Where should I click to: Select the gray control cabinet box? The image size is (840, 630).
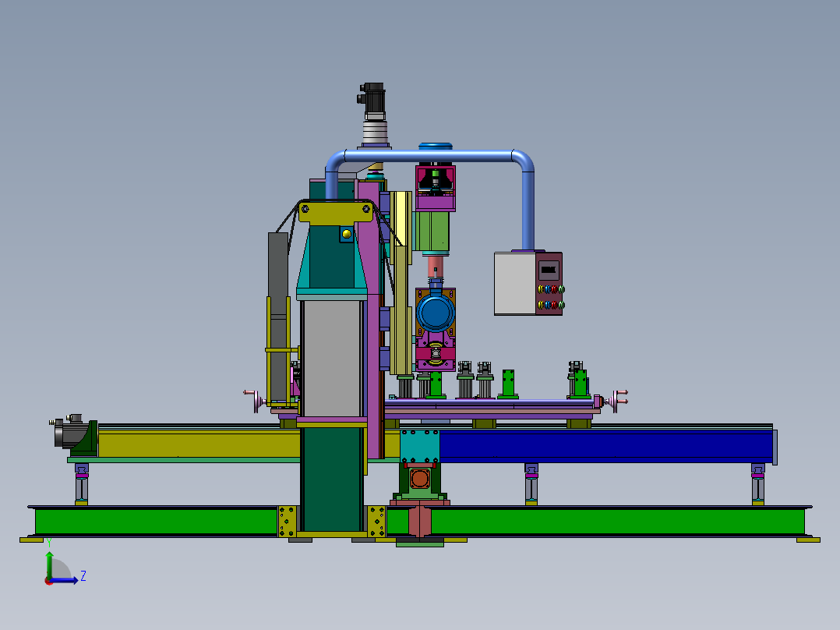click(514, 283)
